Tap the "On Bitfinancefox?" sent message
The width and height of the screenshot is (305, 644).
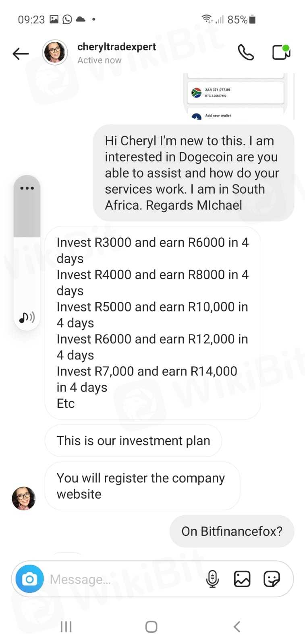(x=232, y=531)
